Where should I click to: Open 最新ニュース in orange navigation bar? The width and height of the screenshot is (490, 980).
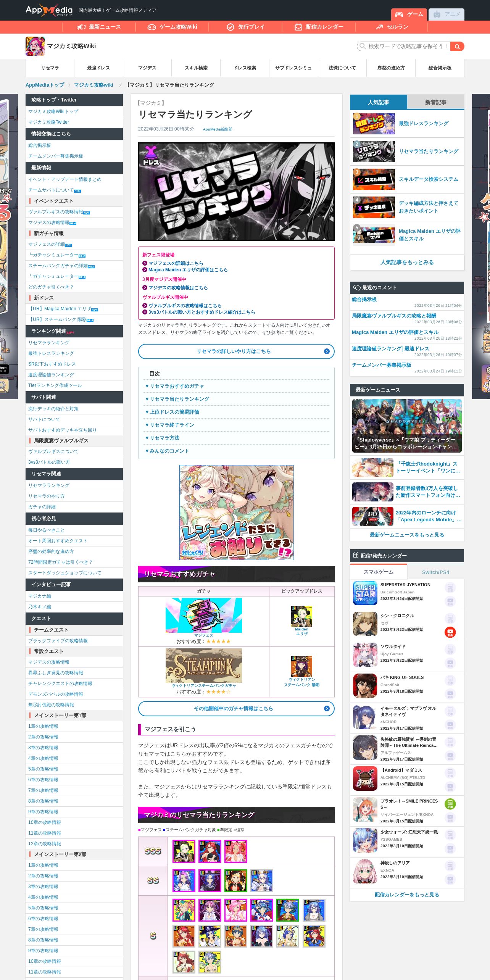tap(98, 27)
